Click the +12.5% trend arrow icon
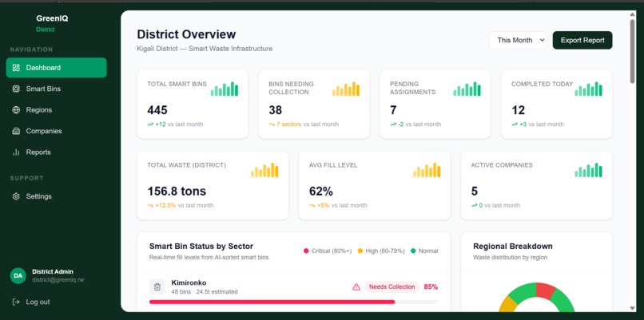This screenshot has height=320, width=644. tap(150, 206)
